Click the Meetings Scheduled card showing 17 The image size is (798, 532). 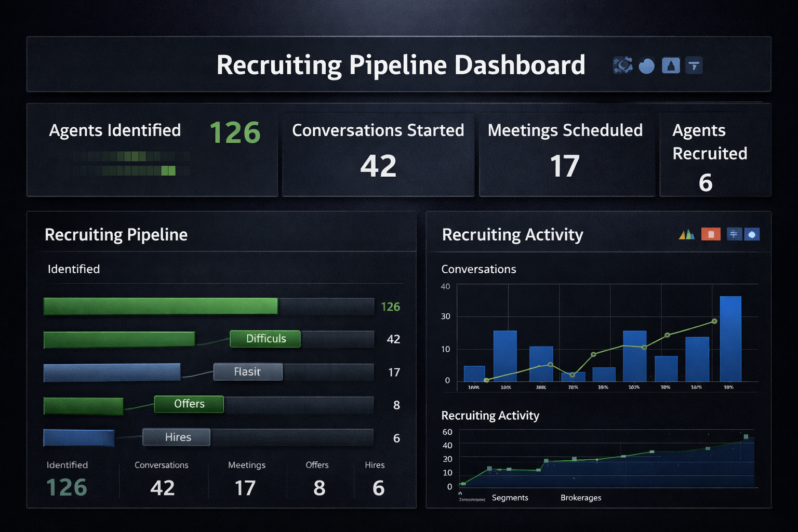[x=566, y=154]
